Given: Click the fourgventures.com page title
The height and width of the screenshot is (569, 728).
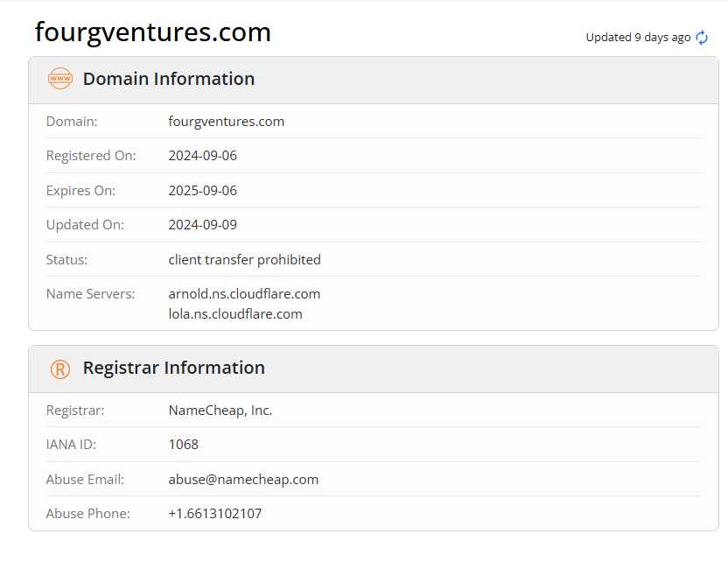Looking at the screenshot, I should click(153, 32).
